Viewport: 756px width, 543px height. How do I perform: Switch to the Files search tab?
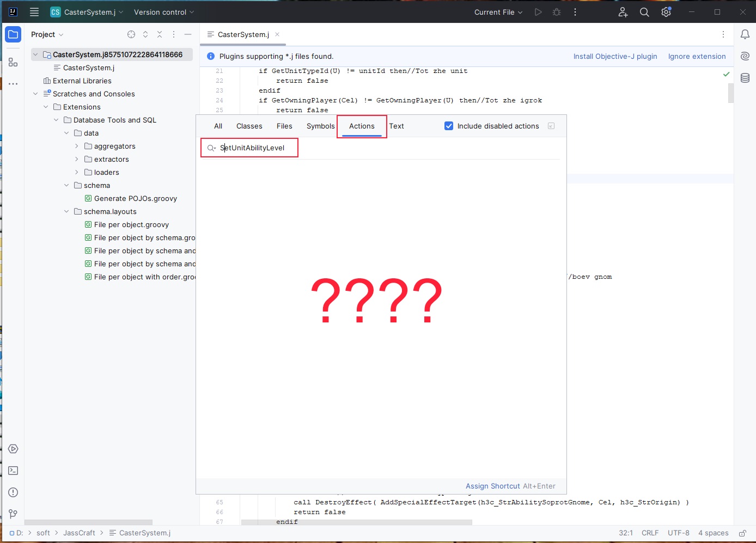pos(284,126)
